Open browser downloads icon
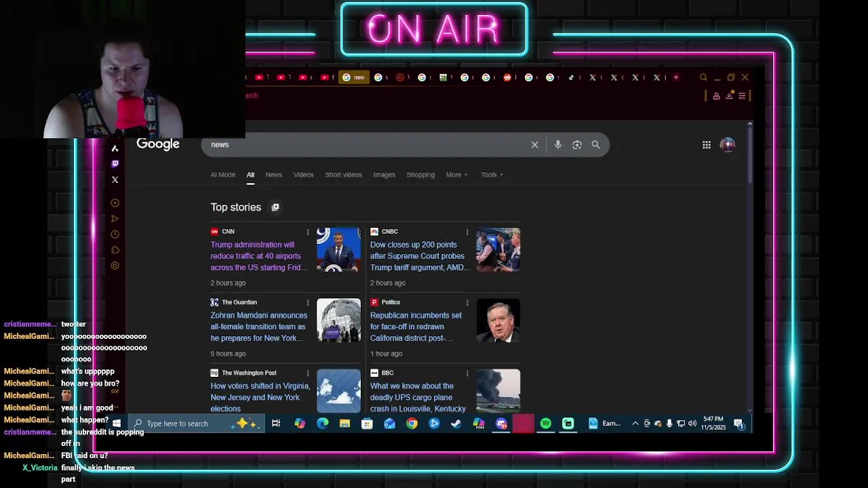Viewport: 868px width, 488px height. tap(729, 96)
